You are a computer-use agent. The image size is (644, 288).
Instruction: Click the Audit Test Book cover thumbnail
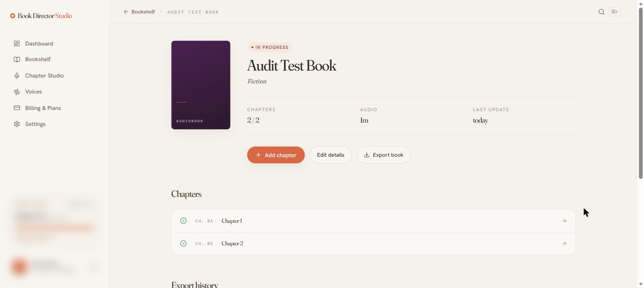[201, 85]
